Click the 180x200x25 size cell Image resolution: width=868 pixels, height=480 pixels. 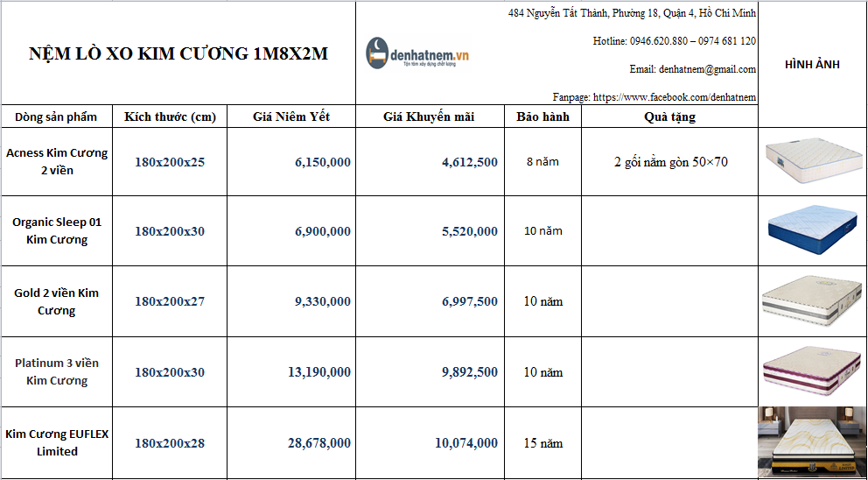(170, 162)
